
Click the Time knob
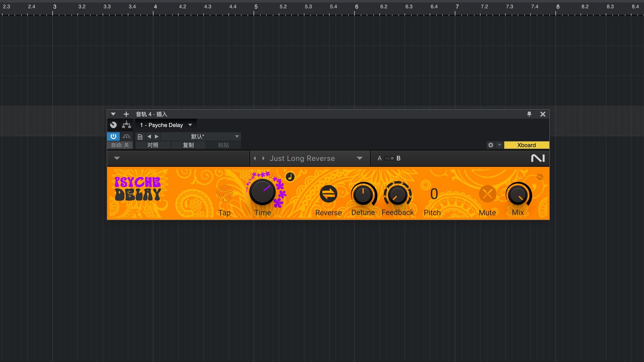(x=262, y=192)
